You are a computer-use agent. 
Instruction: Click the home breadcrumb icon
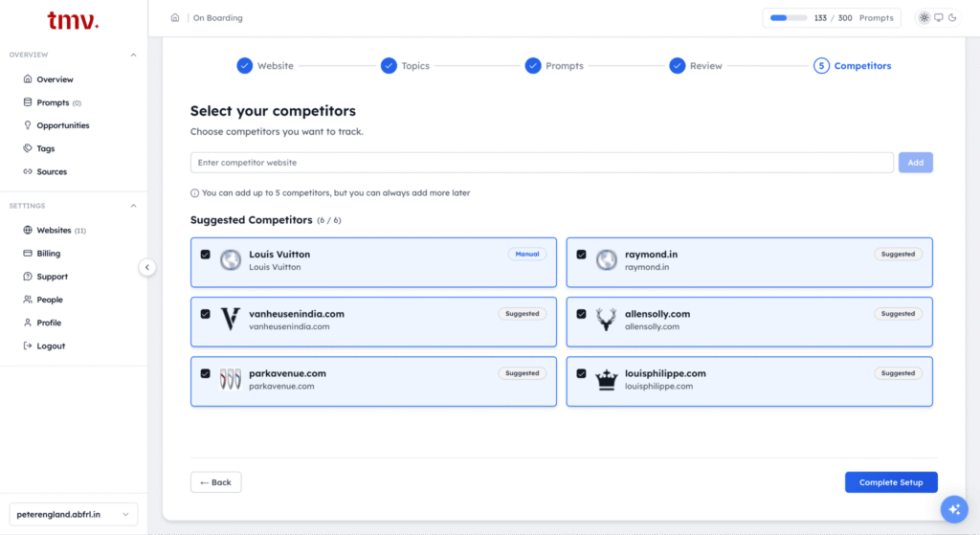pos(175,17)
